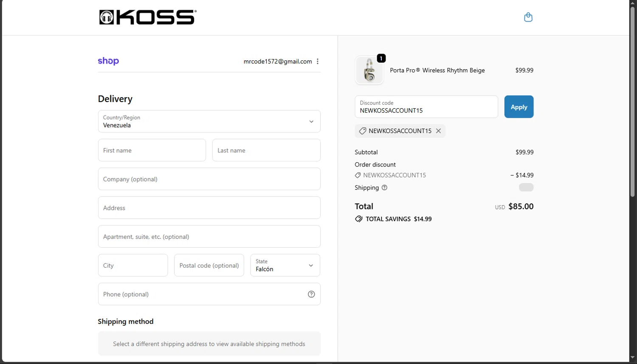Click the Discount code input field
The width and height of the screenshot is (637, 364).
click(x=426, y=107)
